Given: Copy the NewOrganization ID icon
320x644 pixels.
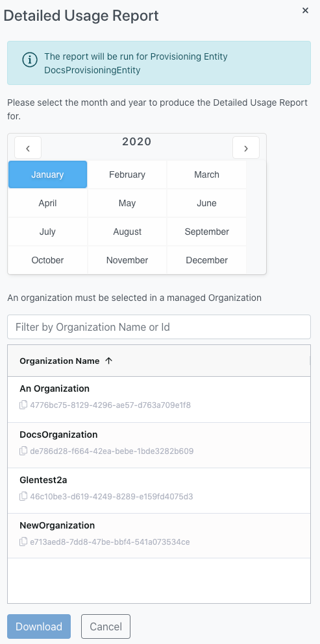Looking at the screenshot, I should 23,542.
